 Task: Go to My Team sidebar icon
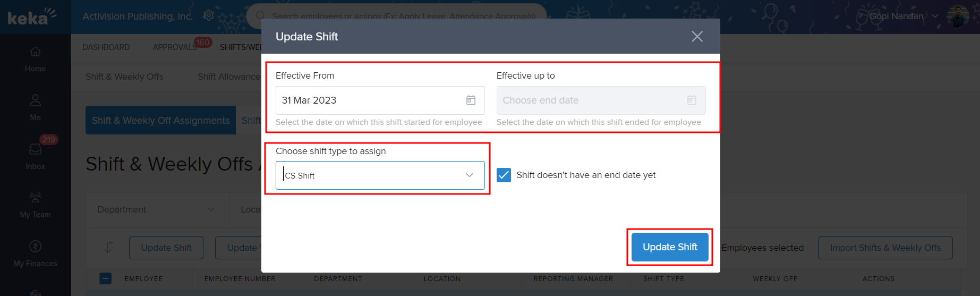click(x=35, y=198)
